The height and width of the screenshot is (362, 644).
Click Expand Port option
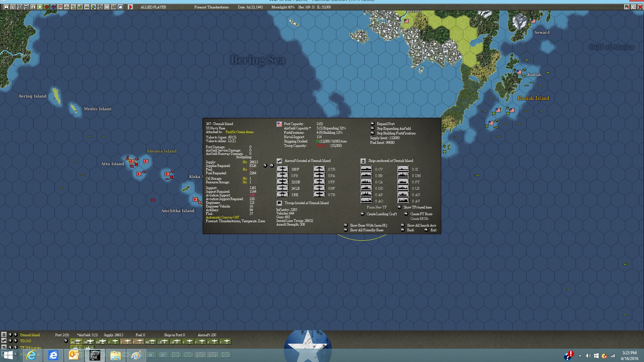(x=385, y=124)
